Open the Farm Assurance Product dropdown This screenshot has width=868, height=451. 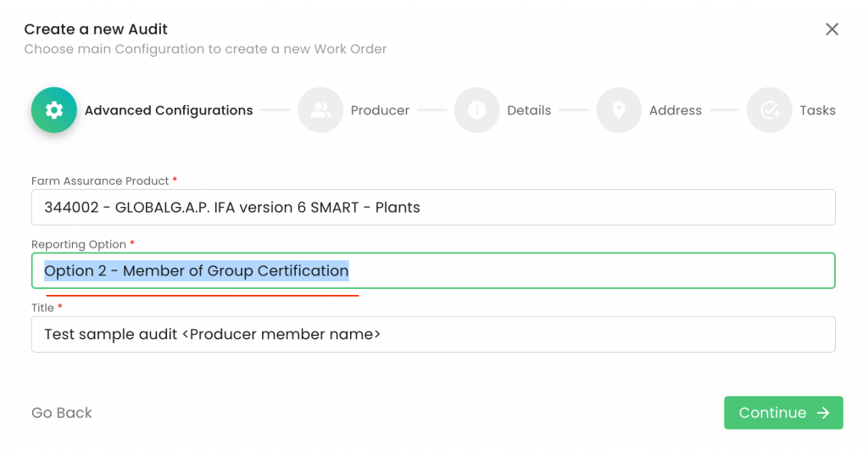[x=433, y=207]
